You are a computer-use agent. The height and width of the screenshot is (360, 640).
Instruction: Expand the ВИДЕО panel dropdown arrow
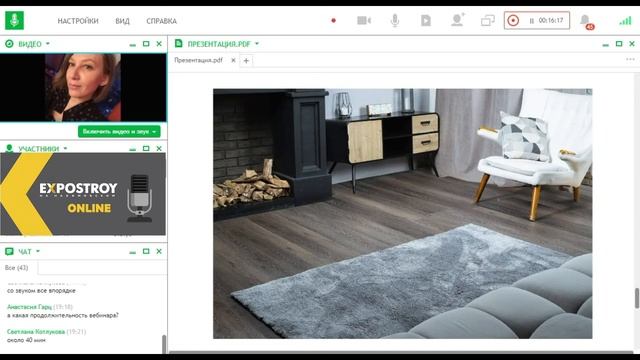coord(48,44)
